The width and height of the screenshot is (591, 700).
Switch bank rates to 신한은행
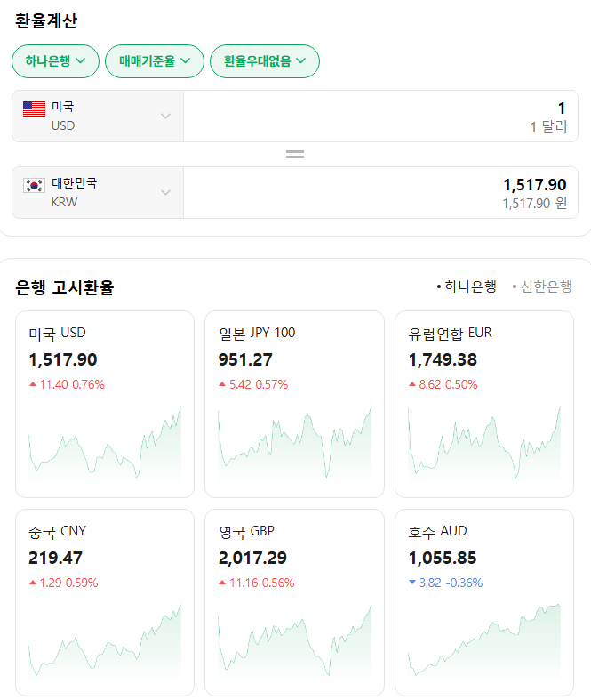[542, 286]
